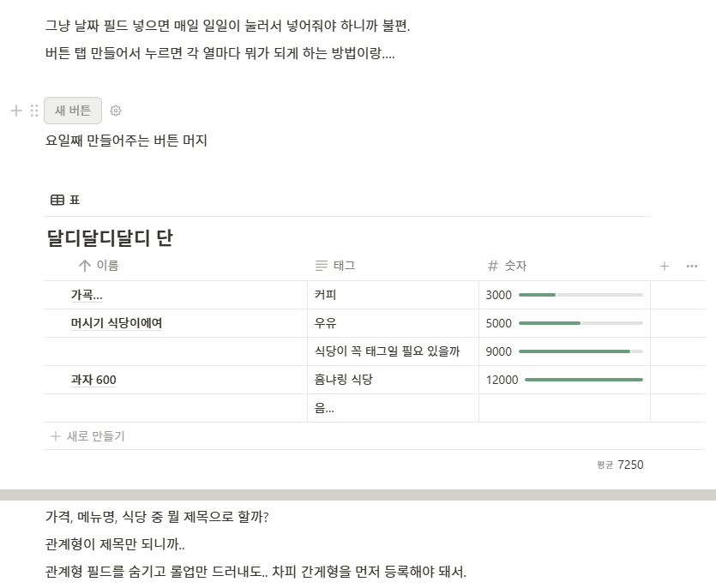Image resolution: width=716 pixels, height=588 pixels.
Task: Add a new property with the plus column icon
Action: coord(665,267)
